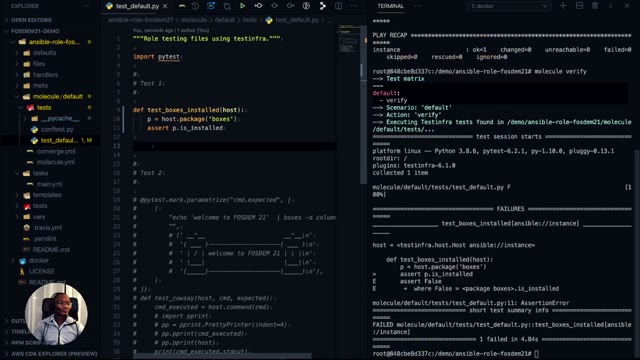This screenshot has width=640, height=360.
Task: Select the test_default.py editor tab
Action: coord(137,6)
